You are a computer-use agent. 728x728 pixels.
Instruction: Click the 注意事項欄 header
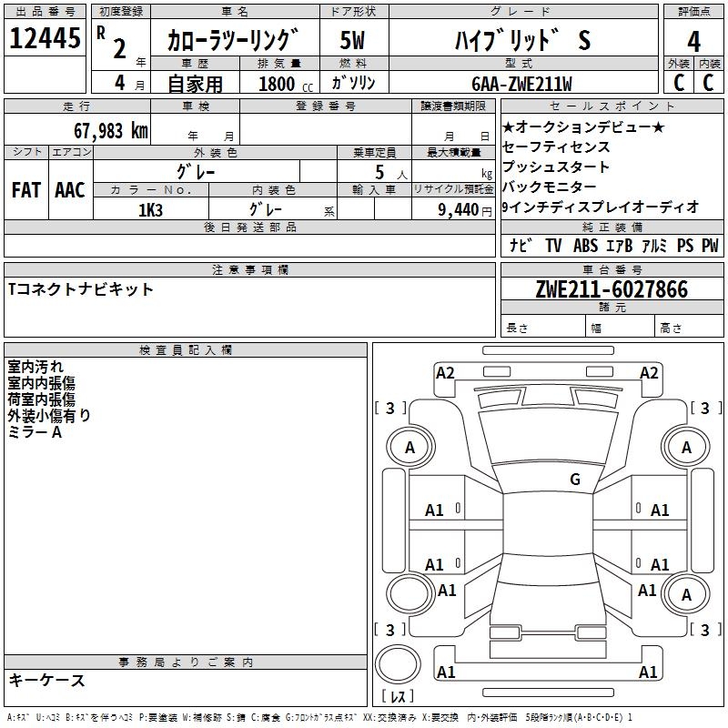(249, 269)
